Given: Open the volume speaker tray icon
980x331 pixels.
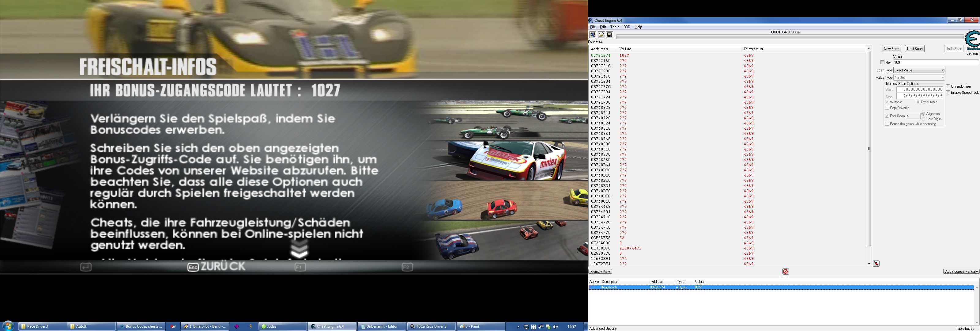Looking at the screenshot, I should (x=556, y=326).
